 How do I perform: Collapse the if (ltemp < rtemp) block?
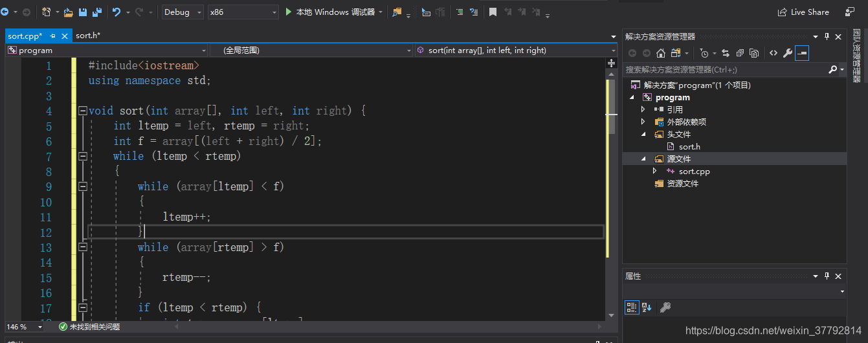tap(83, 307)
